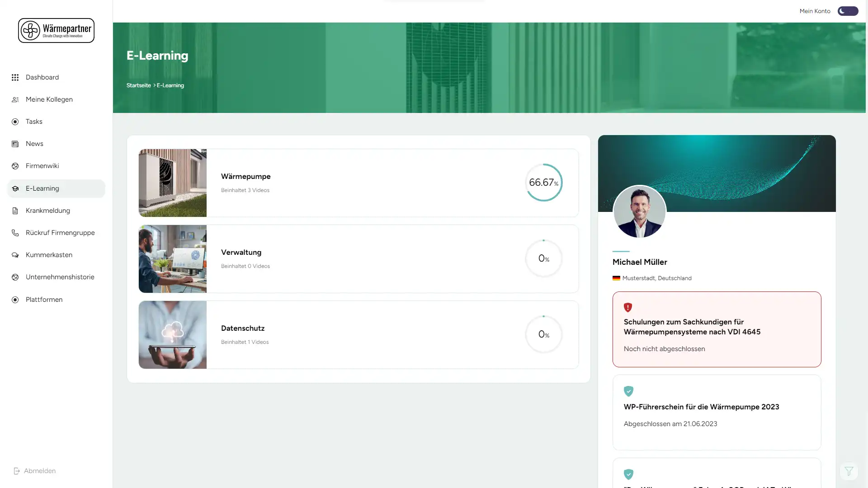The width and height of the screenshot is (868, 488).
Task: Open the Plattformen sidebar entry
Action: point(44,300)
